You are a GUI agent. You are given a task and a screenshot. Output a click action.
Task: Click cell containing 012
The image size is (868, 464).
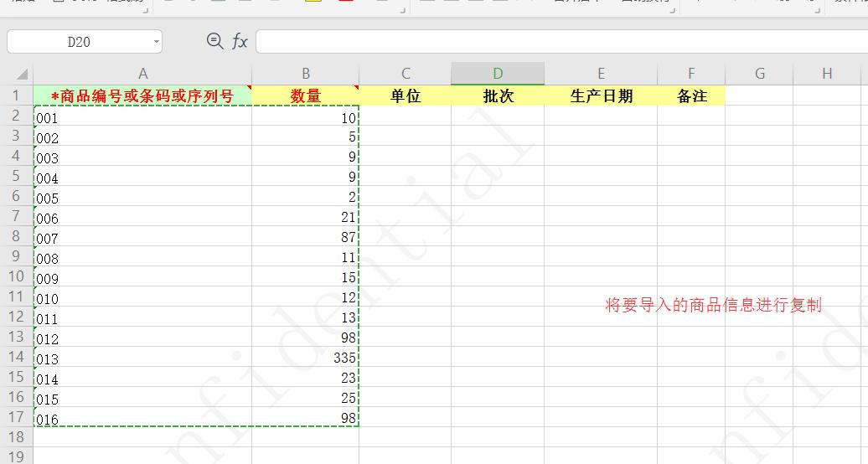point(142,337)
